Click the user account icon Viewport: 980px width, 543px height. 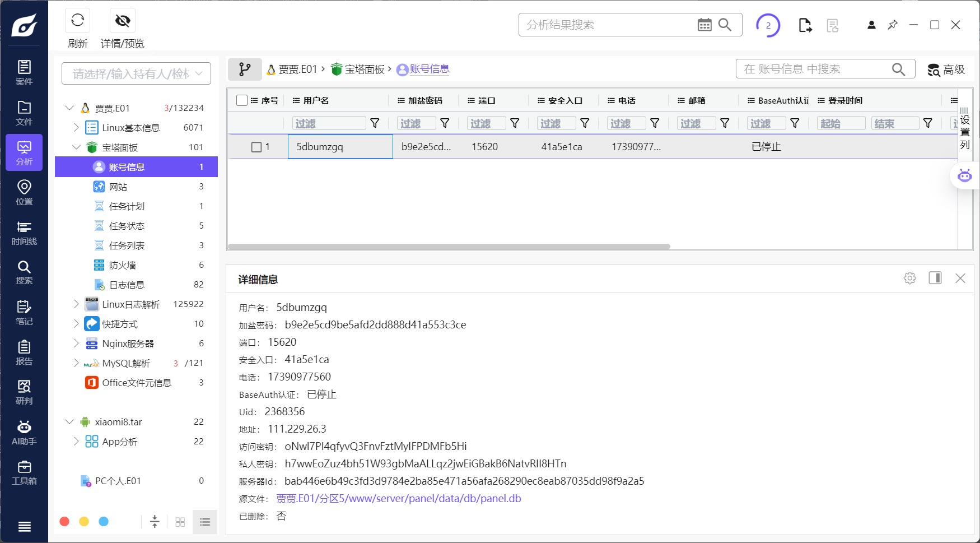pyautogui.click(x=871, y=25)
